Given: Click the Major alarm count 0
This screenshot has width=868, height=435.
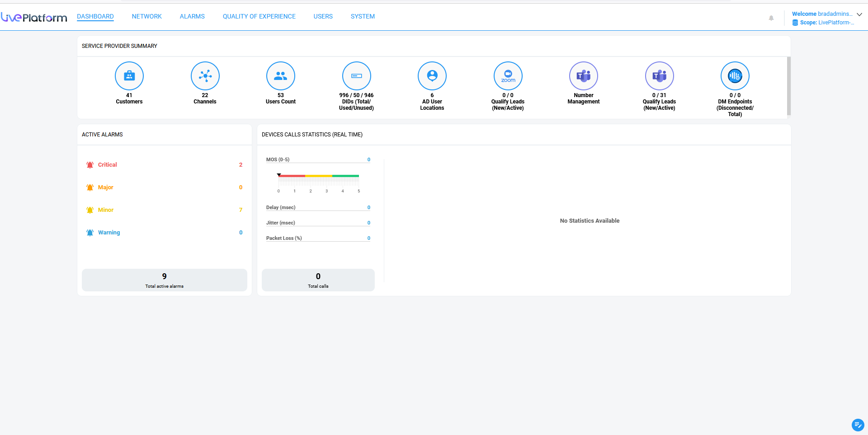Looking at the screenshot, I should pos(241,187).
